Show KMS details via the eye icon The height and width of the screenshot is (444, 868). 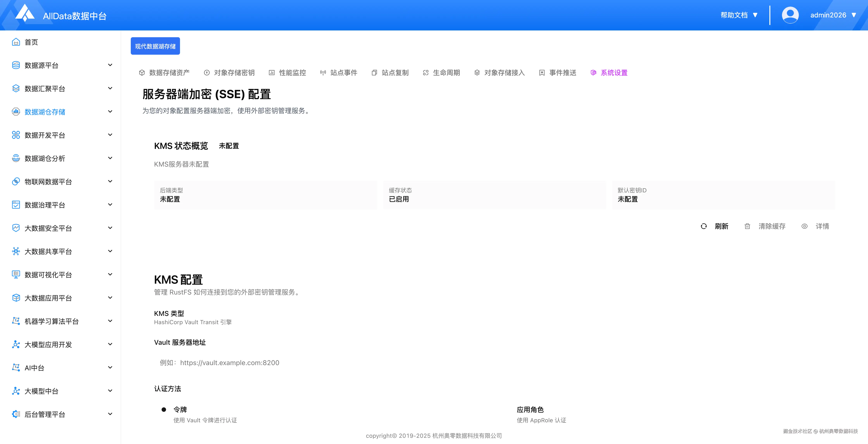[x=804, y=226]
